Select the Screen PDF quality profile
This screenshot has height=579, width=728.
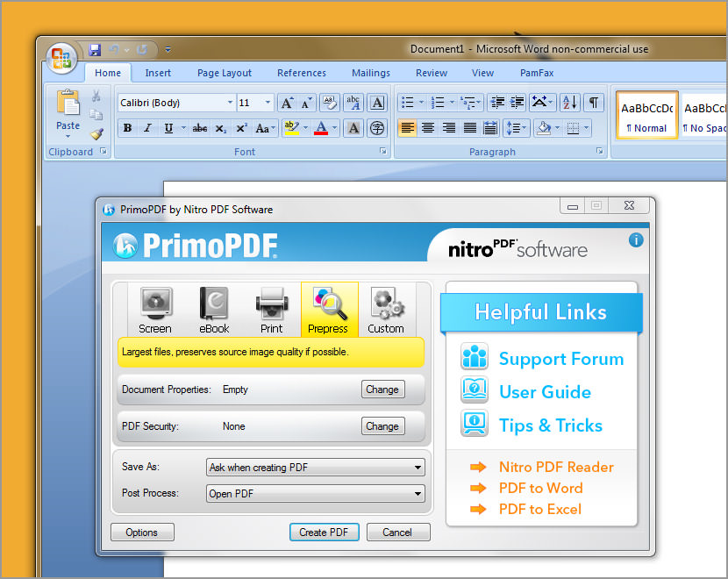(155, 309)
